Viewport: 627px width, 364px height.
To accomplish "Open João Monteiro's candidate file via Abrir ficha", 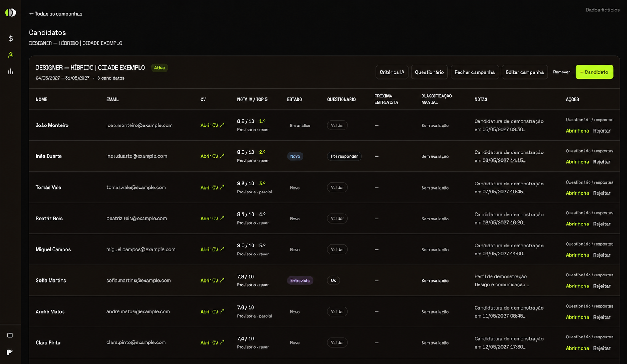I will point(577,131).
